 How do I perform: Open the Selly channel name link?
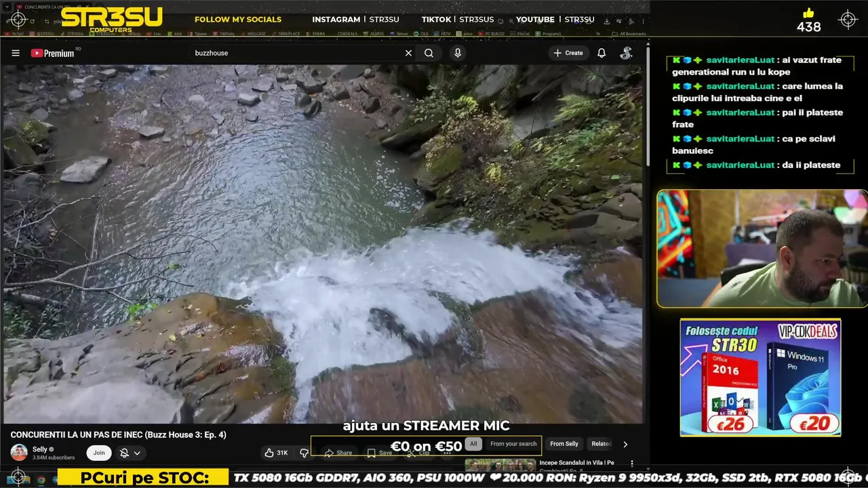40,449
